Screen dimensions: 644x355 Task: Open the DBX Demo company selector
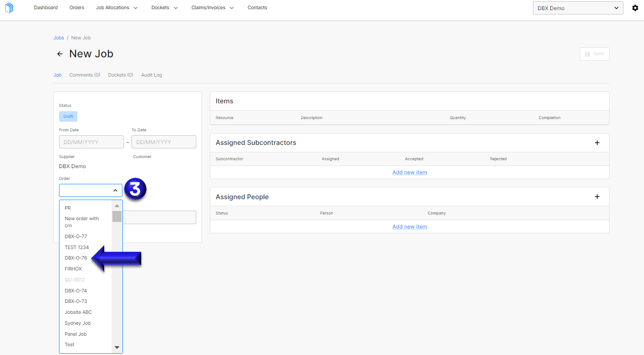point(578,7)
